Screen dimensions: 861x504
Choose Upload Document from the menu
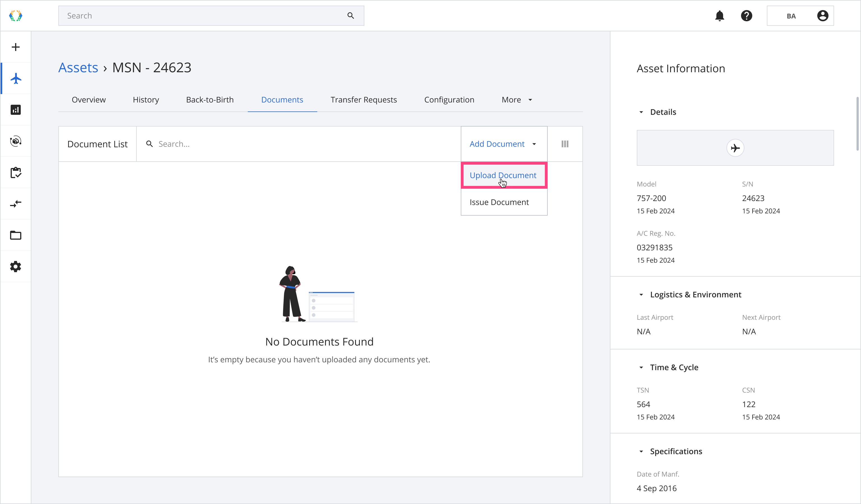(x=504, y=175)
